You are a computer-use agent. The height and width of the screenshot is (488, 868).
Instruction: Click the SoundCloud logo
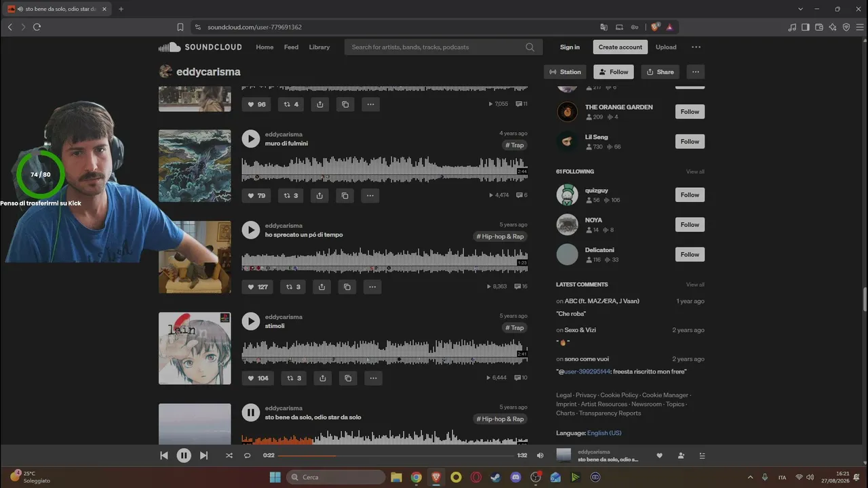pyautogui.click(x=200, y=47)
